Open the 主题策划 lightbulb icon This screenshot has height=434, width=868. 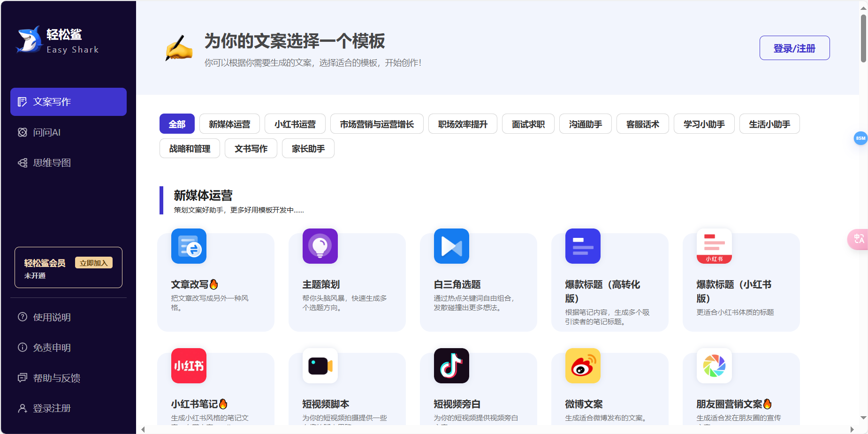(320, 246)
